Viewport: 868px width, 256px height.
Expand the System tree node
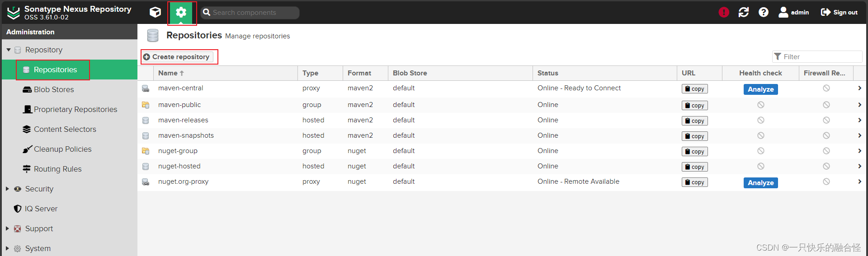click(7, 248)
